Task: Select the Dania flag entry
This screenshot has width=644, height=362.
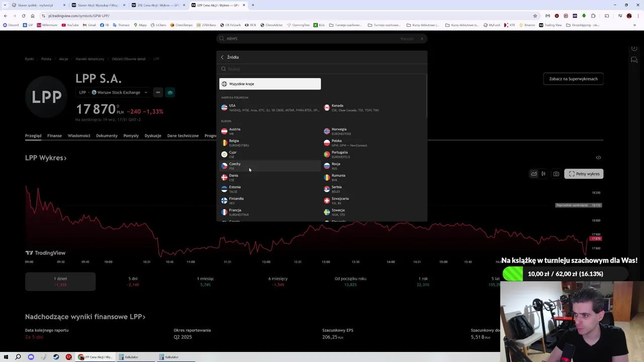Action: pyautogui.click(x=270, y=177)
